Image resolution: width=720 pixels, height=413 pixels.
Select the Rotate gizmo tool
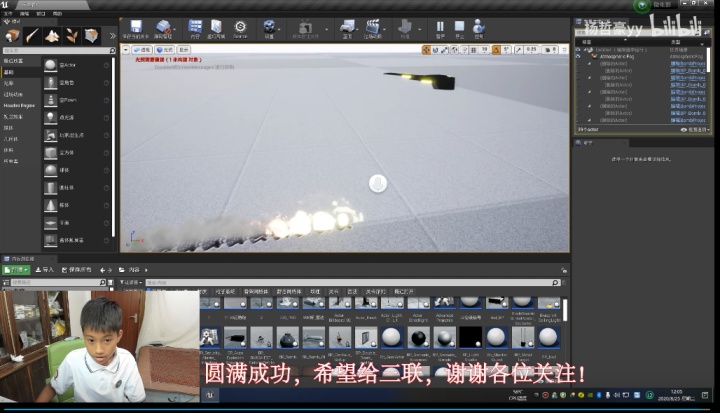point(435,50)
